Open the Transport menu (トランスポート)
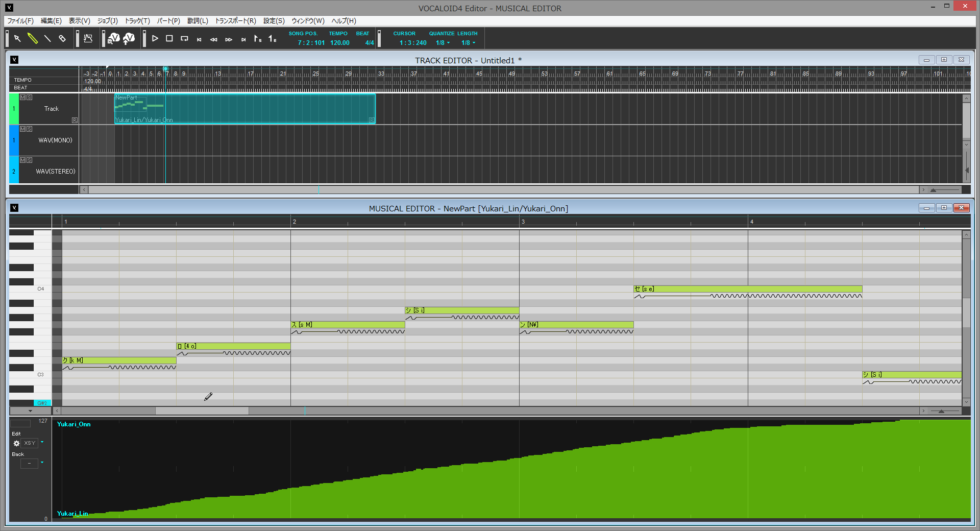 tap(235, 21)
